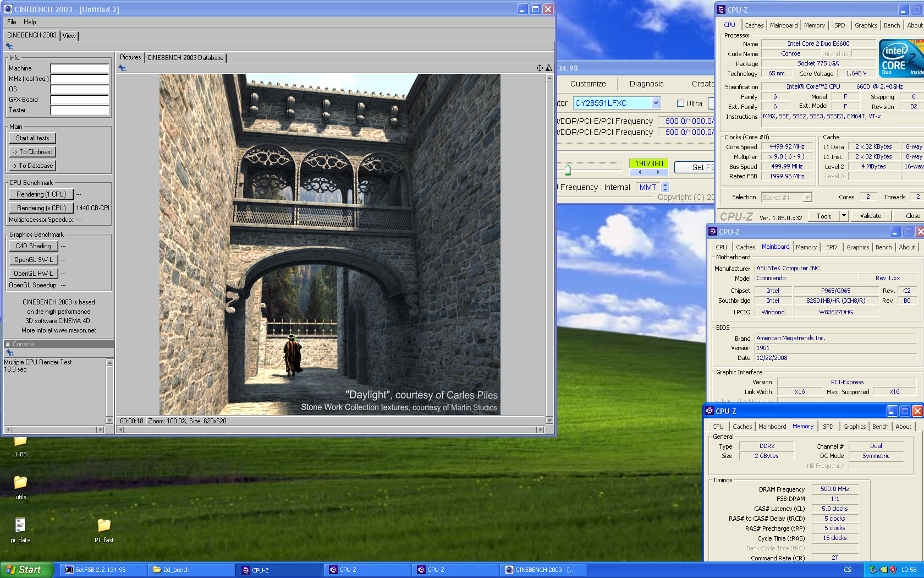Click the To Clipboard button
924x578 pixels.
32,152
